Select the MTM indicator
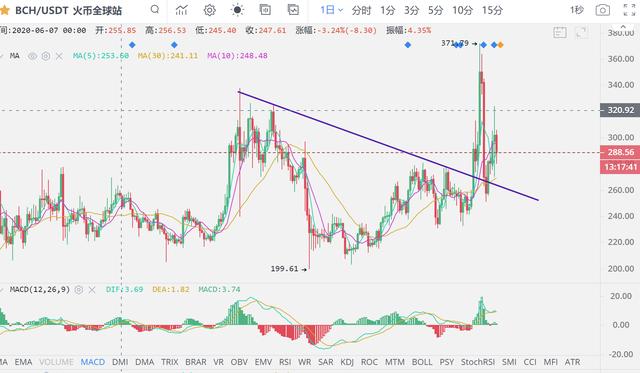 point(395,362)
